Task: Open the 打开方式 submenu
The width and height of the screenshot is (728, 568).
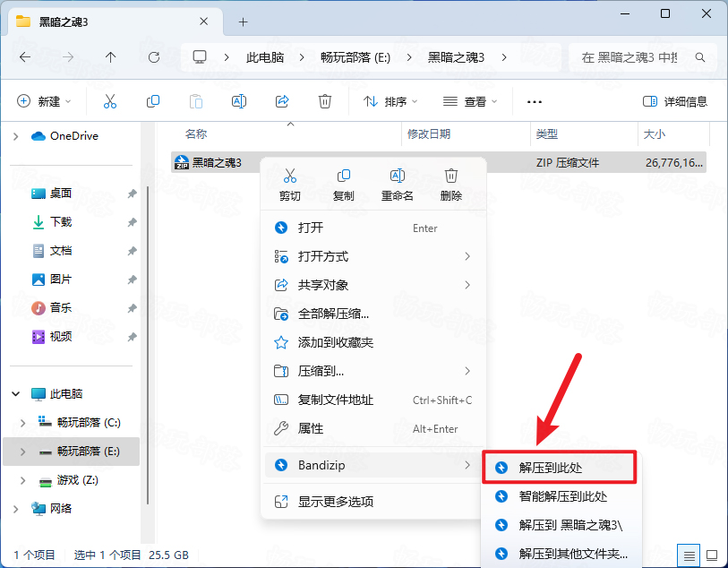Action: 374,256
